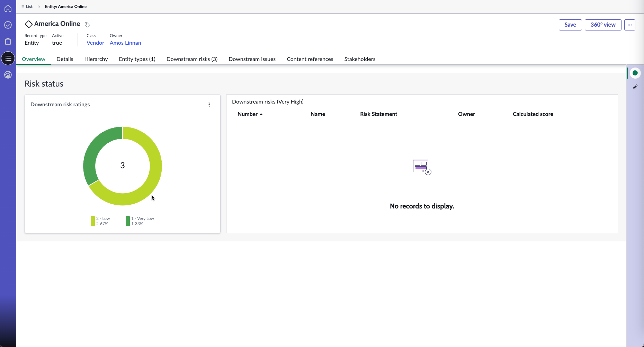Select the list icon in left sidebar
This screenshot has height=347, width=644.
(8, 58)
